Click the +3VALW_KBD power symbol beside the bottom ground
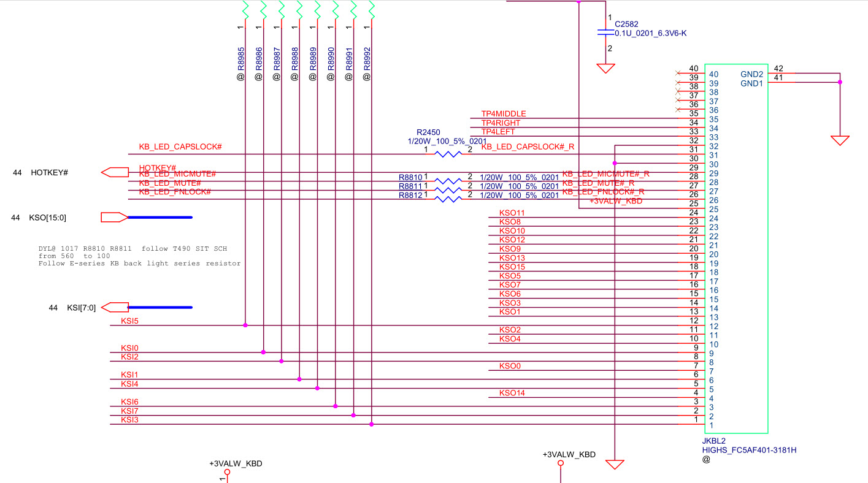The height and width of the screenshot is (483, 868). (561, 463)
